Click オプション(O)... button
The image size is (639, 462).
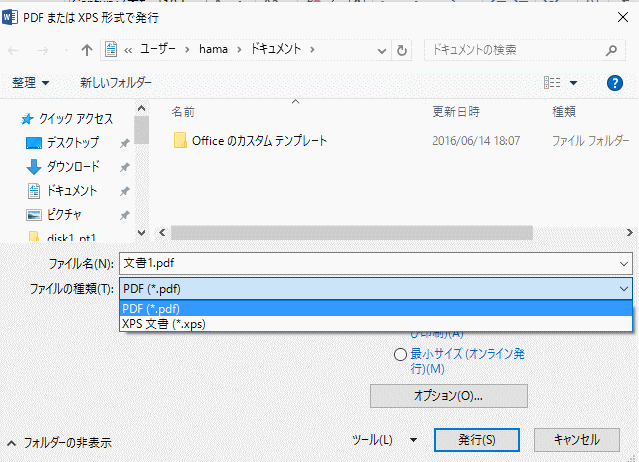point(449,396)
